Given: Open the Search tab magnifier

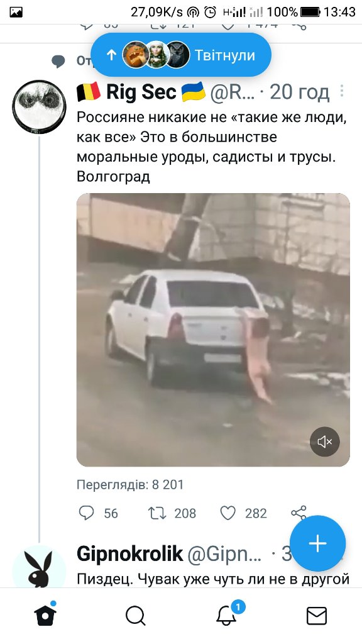Looking at the screenshot, I should pos(136,616).
